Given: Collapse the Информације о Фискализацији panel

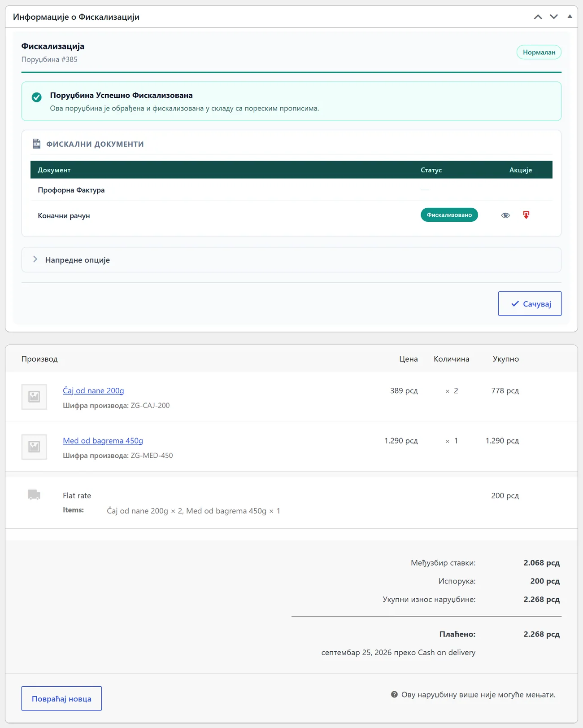Looking at the screenshot, I should pyautogui.click(x=570, y=17).
